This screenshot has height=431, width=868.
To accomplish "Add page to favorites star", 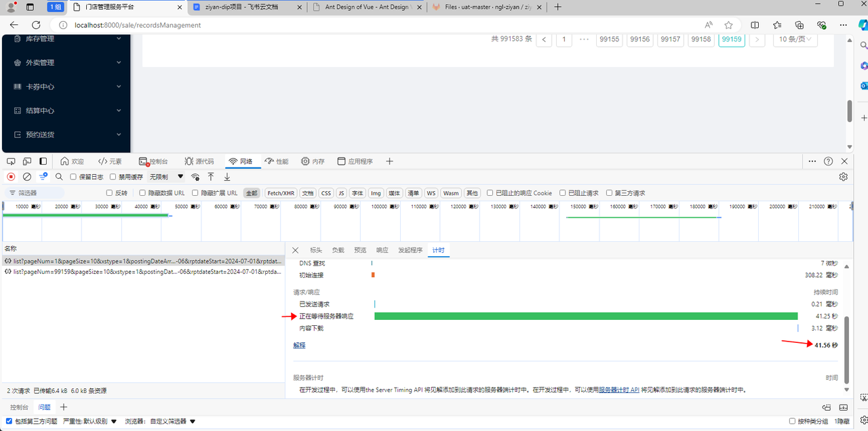I will pyautogui.click(x=728, y=25).
